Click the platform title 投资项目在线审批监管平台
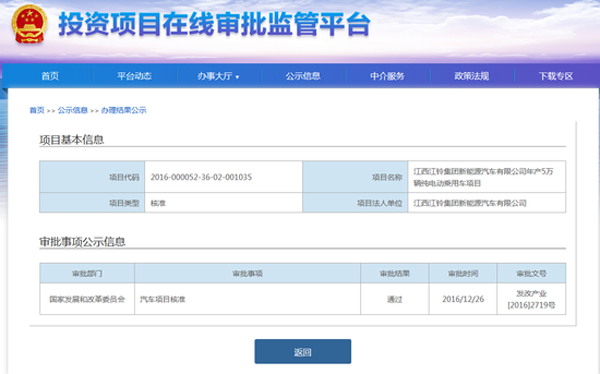The height and width of the screenshot is (374, 600). (x=214, y=24)
